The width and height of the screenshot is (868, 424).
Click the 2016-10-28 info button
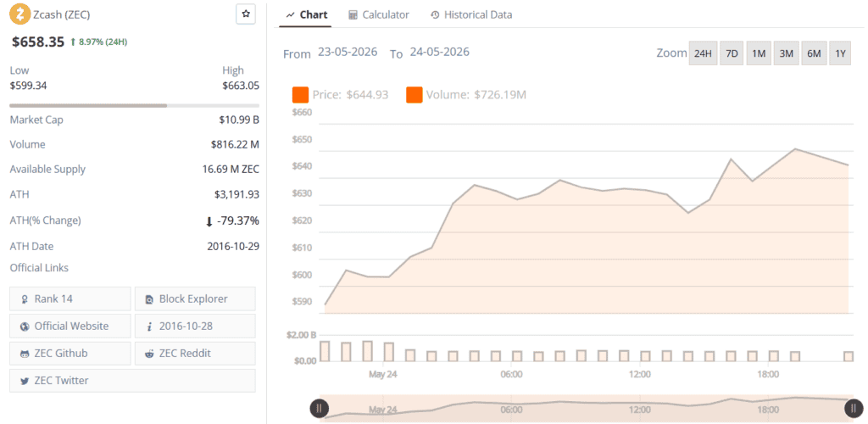click(195, 326)
